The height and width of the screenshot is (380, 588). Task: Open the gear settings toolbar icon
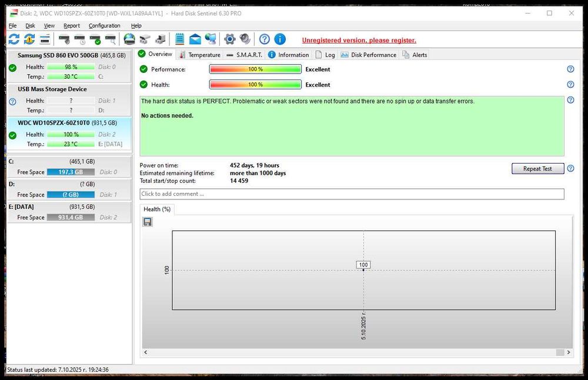(x=229, y=39)
